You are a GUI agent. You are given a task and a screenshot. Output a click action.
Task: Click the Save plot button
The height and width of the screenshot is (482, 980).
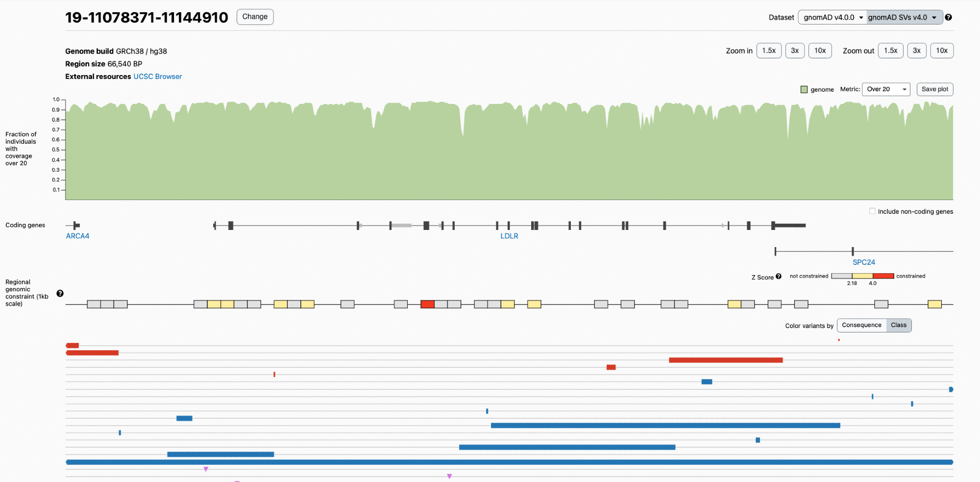pyautogui.click(x=934, y=89)
